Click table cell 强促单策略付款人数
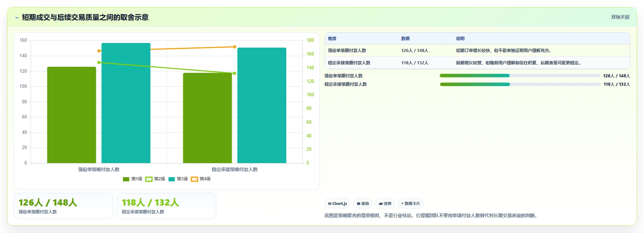Screen dimensions: 644x233 [x=347, y=51]
